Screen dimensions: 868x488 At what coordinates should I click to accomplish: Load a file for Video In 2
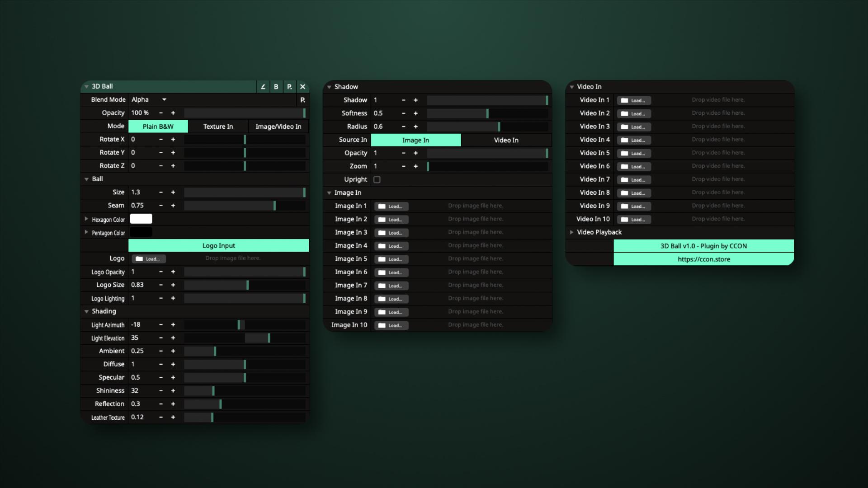point(634,113)
